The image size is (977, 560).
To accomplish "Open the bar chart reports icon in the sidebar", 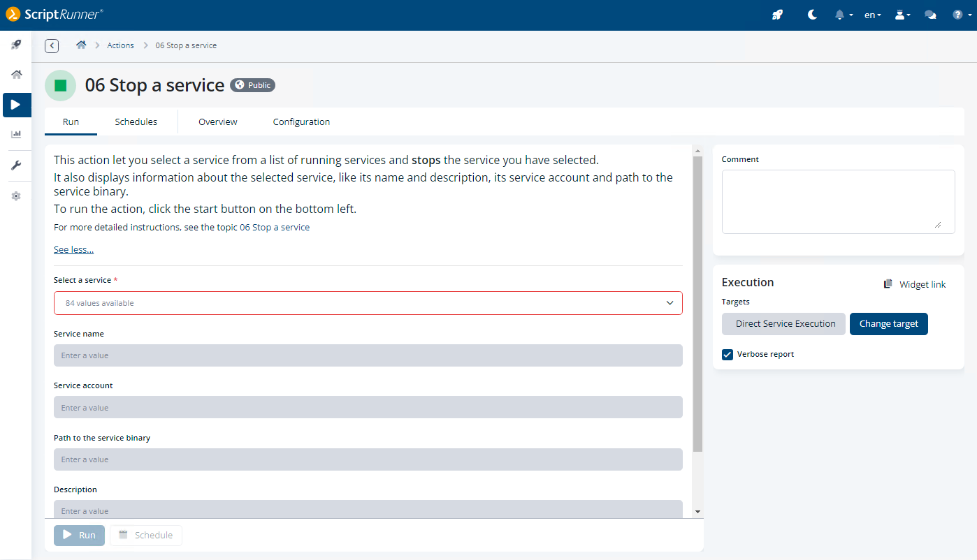I will coord(16,134).
